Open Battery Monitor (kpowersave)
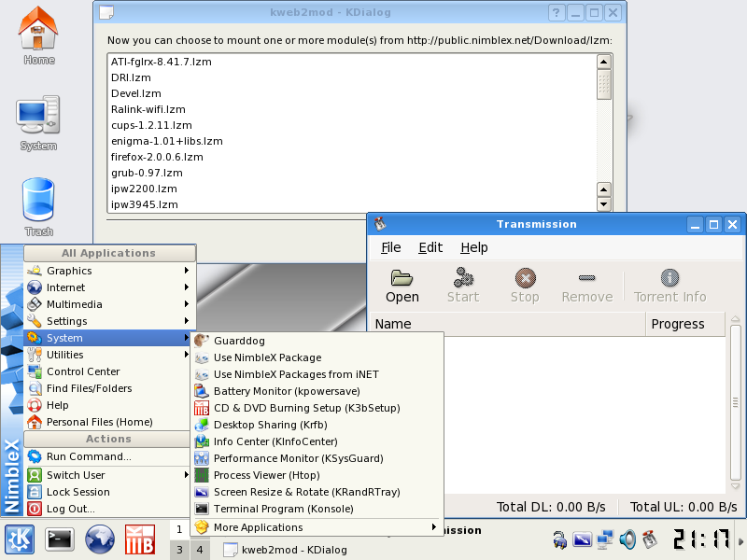The width and height of the screenshot is (747, 560). (317, 391)
